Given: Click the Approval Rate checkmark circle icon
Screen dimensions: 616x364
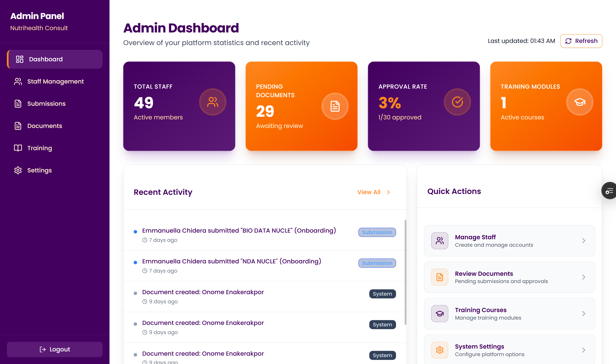Looking at the screenshot, I should pos(457,102).
